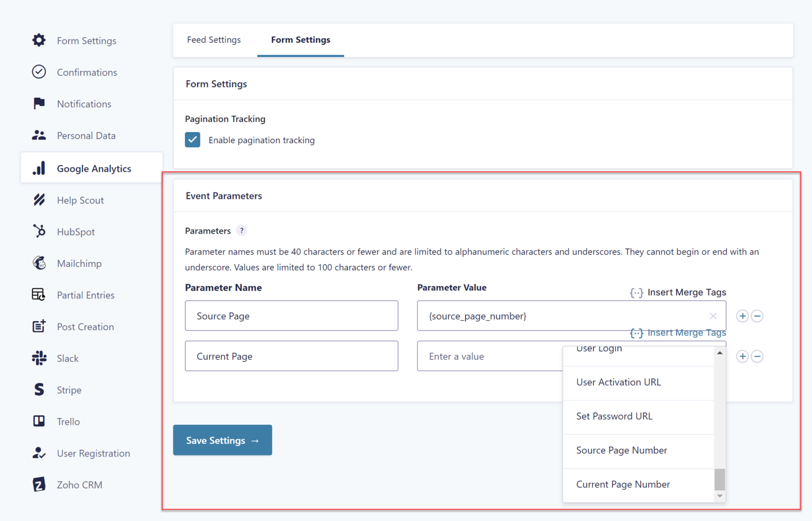Open the Google Analytics settings icon
The image size is (812, 521).
[39, 168]
